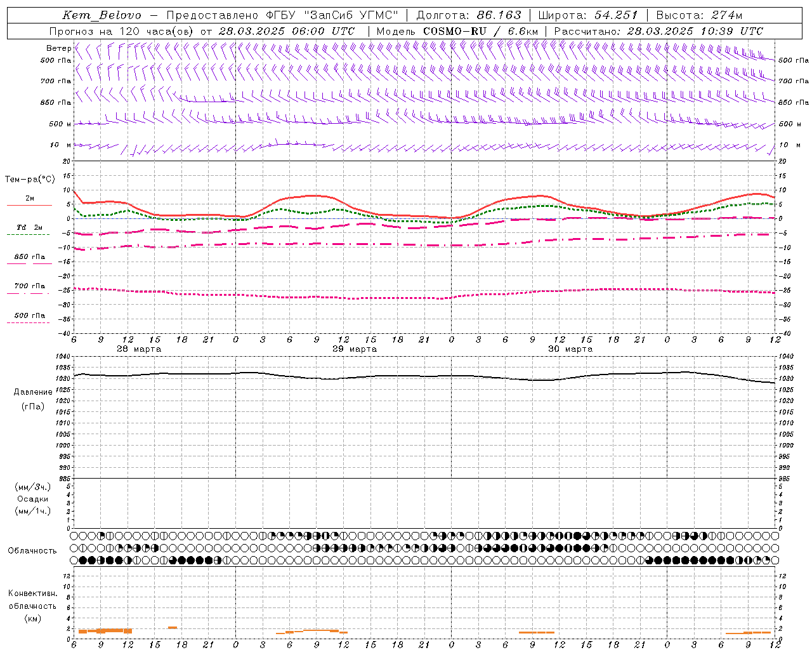Image resolution: width=812 pixels, height=650 pixels.
Task: Click the 850 гПа temperature legend entry
Action: (30, 257)
